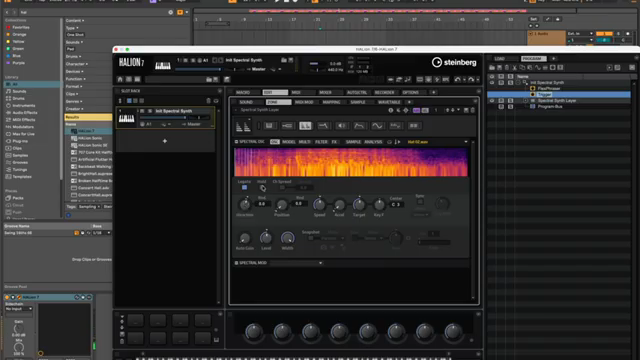Open MIDI Effects category in Ableton browser
This screenshot has width=640, height=360.
(x=24, y=120)
